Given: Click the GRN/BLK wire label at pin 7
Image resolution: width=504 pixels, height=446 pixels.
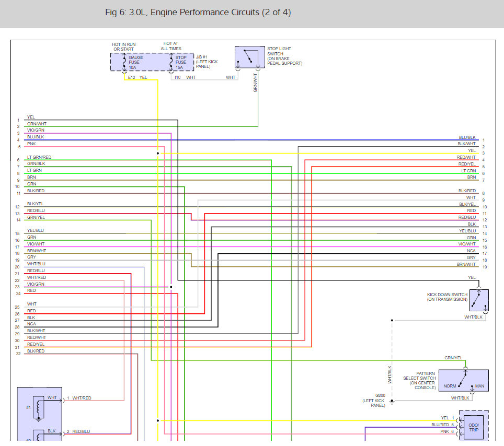Looking at the screenshot, I should pos(36,163).
